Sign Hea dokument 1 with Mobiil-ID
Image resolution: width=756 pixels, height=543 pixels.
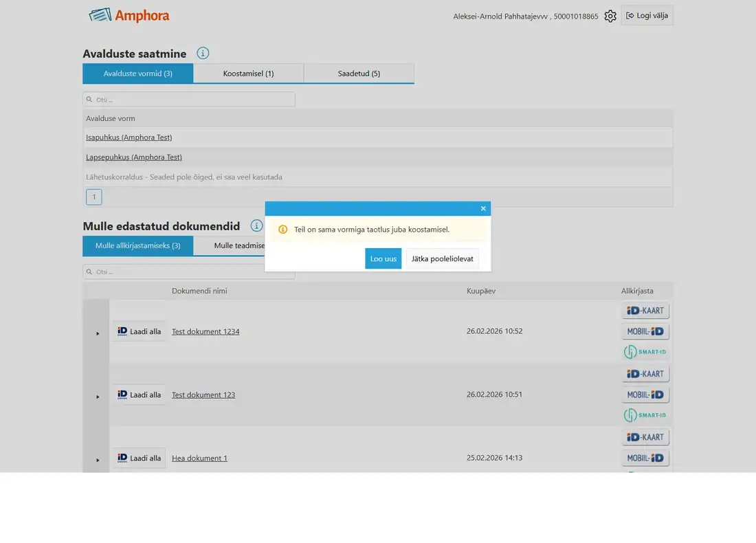point(645,458)
